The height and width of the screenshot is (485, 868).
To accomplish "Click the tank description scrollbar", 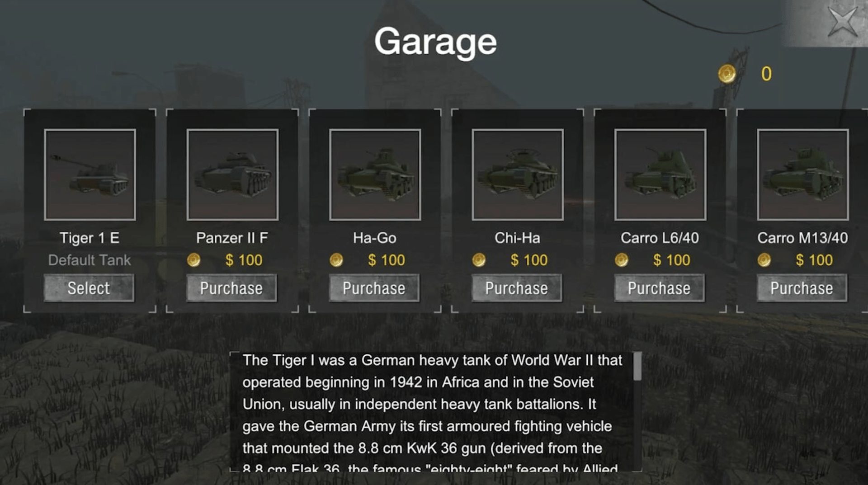I will (x=637, y=367).
